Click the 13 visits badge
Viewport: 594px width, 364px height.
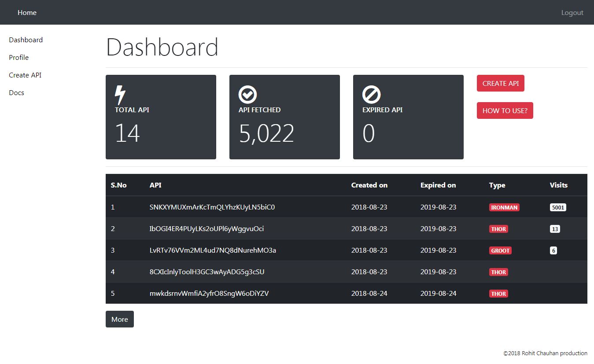point(555,229)
